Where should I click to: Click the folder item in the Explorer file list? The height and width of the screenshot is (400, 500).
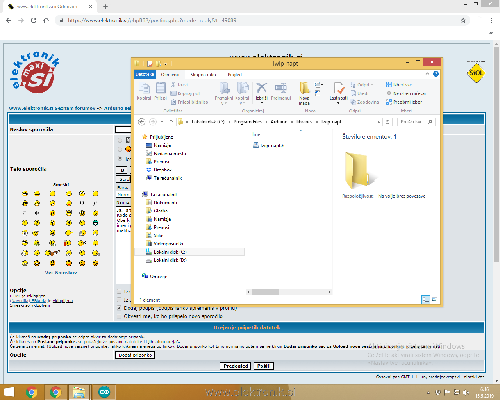(268, 145)
